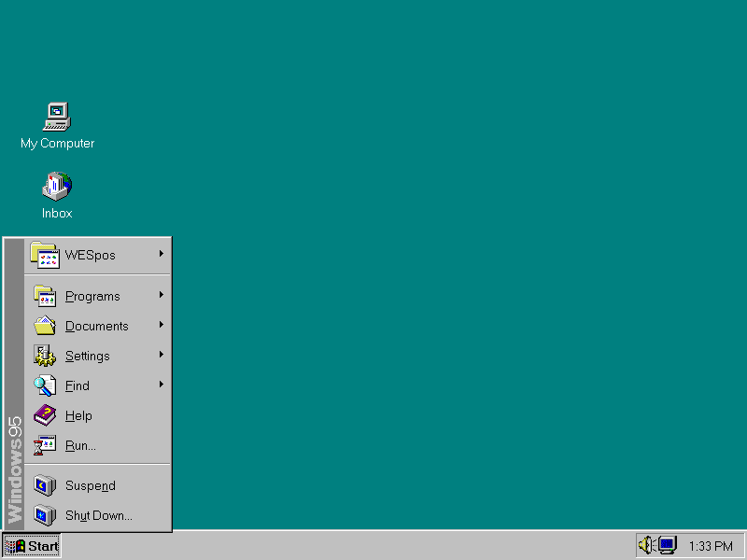Viewport: 747px width, 560px height.
Task: Choose Settings in the Start menu
Action: [x=97, y=356]
